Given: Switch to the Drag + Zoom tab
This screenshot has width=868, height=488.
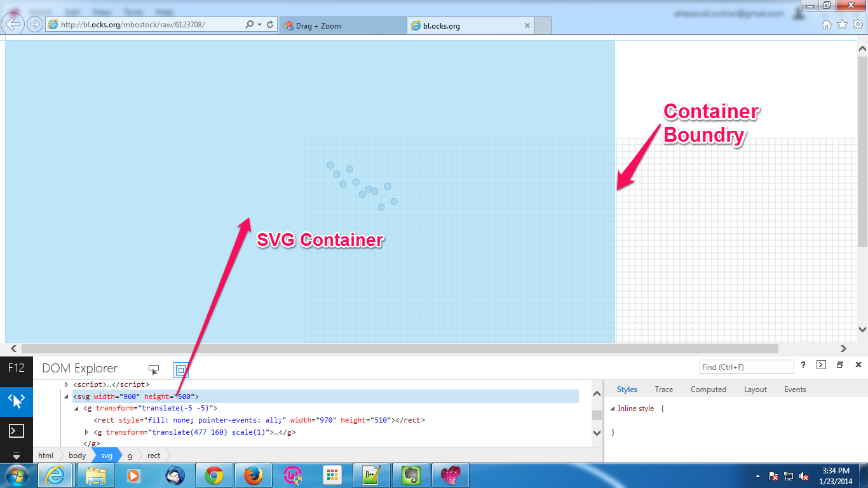Looking at the screenshot, I should [x=342, y=25].
